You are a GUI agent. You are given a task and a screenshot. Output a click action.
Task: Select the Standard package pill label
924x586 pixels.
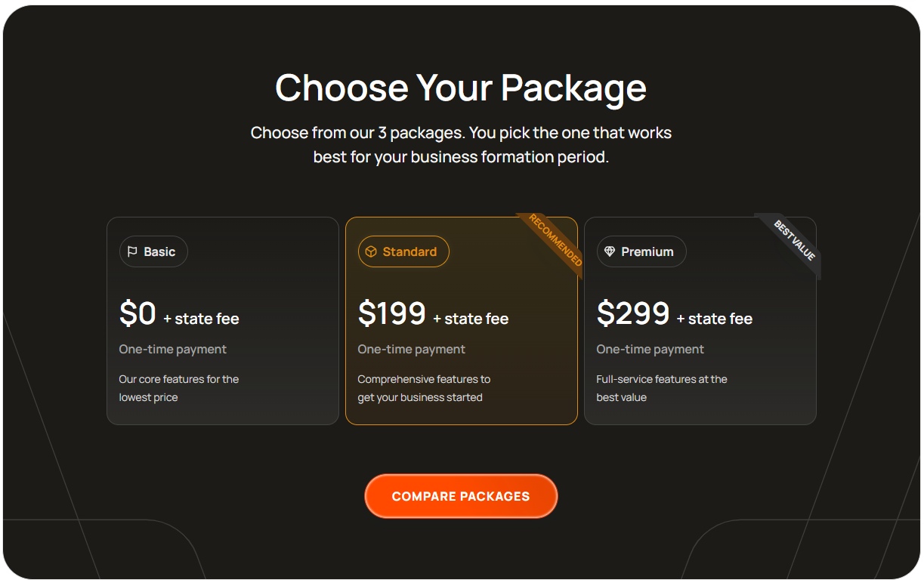tap(403, 252)
